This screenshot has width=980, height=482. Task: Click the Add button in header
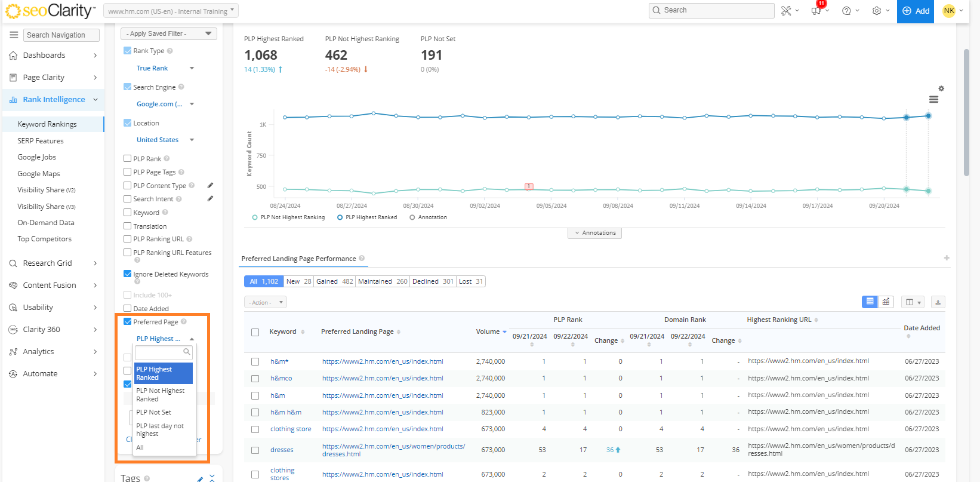click(x=916, y=11)
